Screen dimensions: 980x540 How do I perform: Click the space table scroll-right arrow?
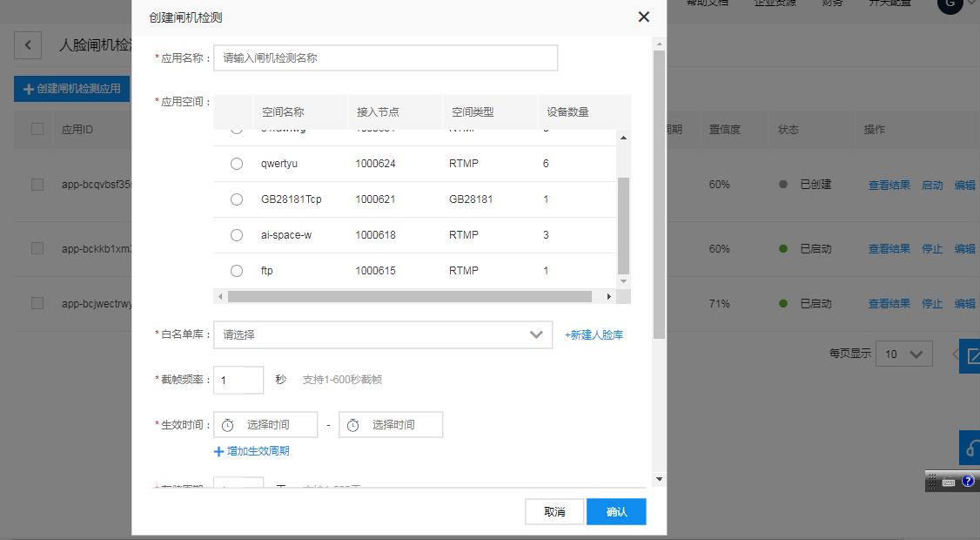click(x=608, y=297)
